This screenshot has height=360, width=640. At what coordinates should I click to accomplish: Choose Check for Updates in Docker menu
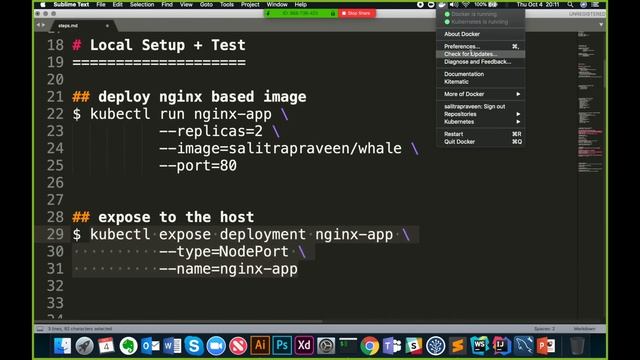coord(481,54)
